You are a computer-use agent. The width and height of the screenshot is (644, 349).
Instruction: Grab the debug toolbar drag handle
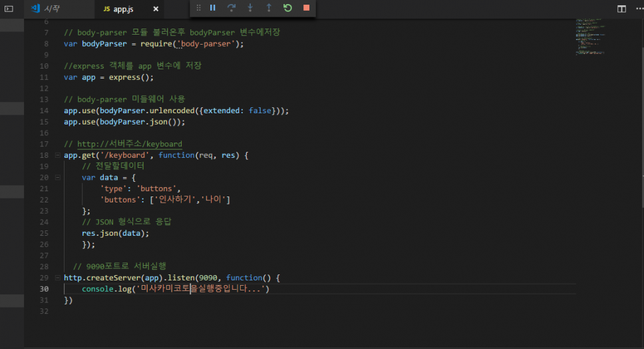coord(198,8)
